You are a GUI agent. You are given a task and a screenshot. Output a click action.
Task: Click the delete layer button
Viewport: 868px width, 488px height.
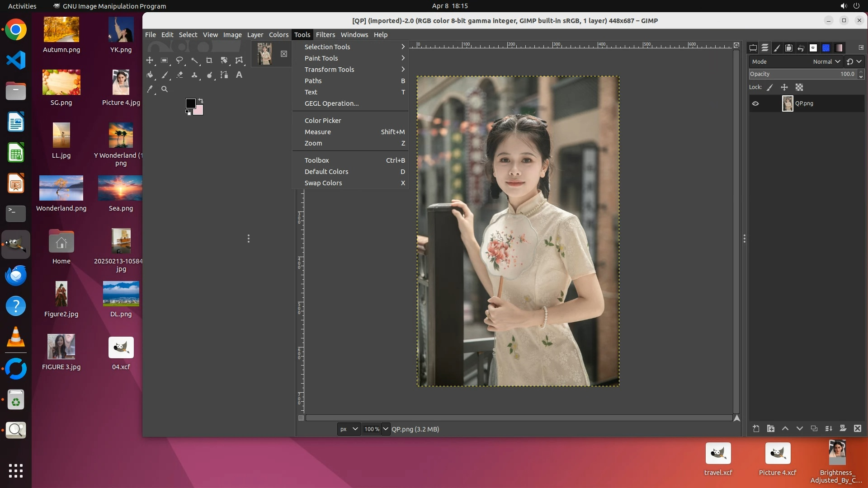click(858, 428)
